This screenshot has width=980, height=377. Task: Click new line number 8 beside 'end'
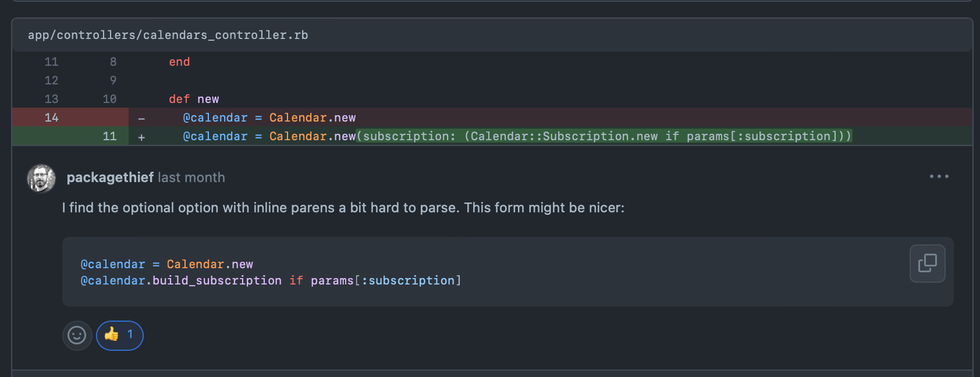point(113,62)
